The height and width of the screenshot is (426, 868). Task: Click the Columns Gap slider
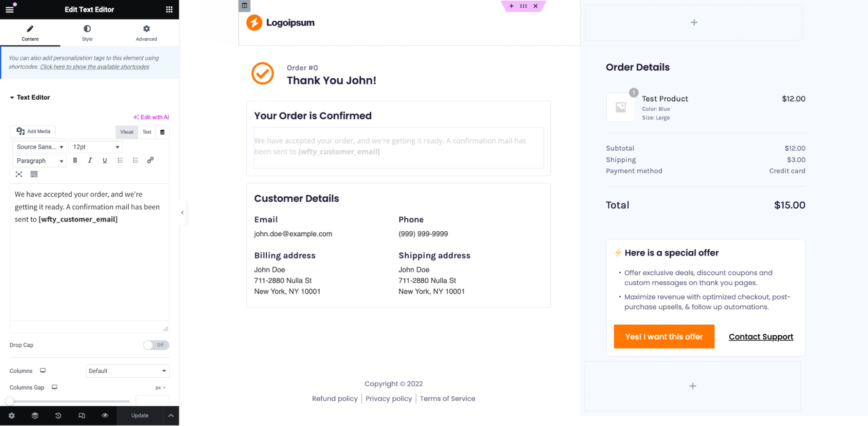tap(69, 401)
